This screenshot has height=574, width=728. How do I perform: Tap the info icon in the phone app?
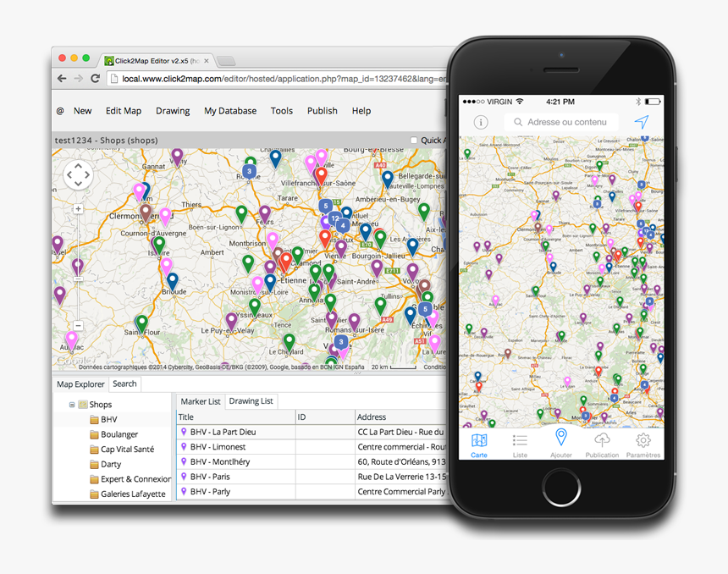pyautogui.click(x=481, y=122)
